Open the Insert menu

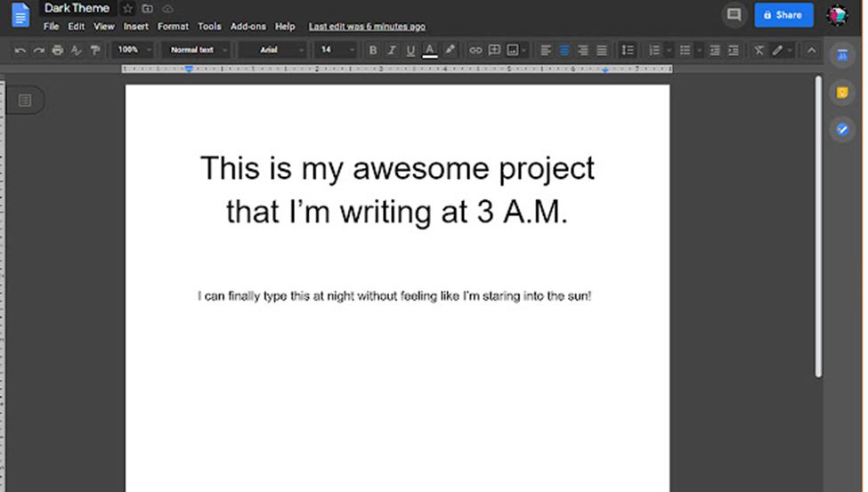(x=136, y=27)
